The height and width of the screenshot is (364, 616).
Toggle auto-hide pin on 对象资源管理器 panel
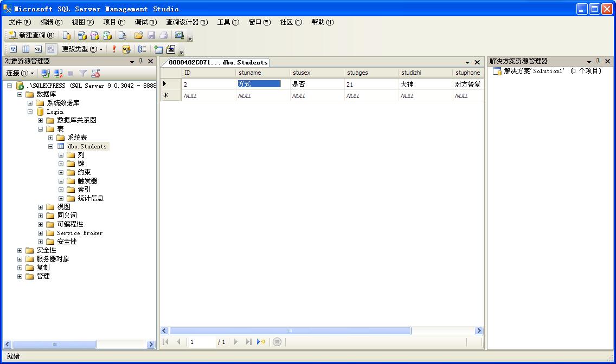(141, 61)
